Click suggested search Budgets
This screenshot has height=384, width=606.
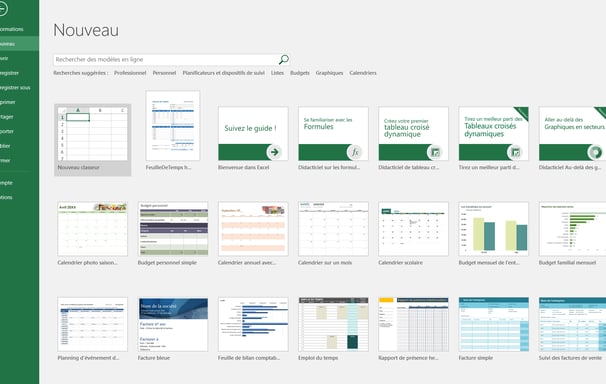point(300,73)
